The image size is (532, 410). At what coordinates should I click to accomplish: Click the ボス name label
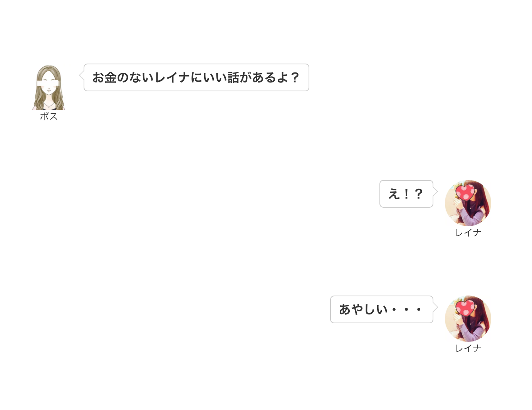coord(49,116)
